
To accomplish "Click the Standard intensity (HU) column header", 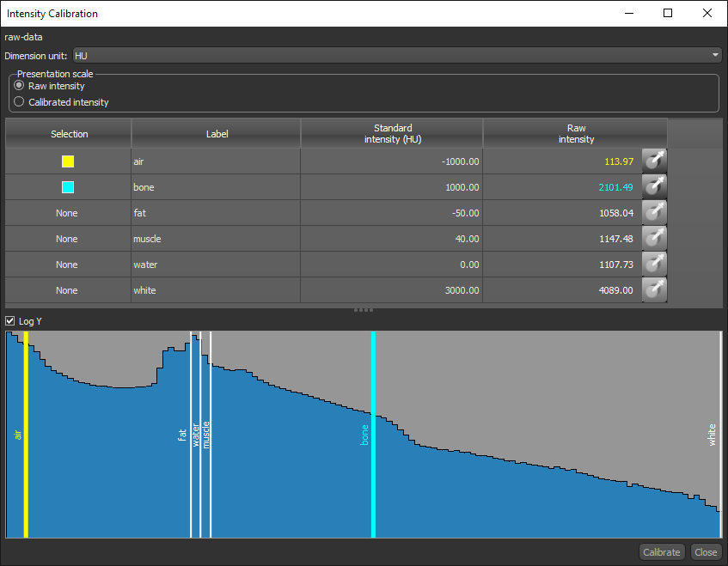I will tap(392, 134).
